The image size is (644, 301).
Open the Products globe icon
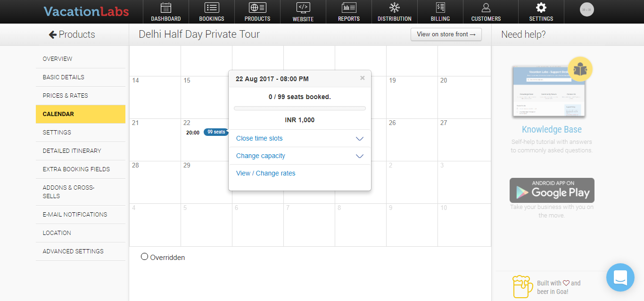click(x=257, y=8)
